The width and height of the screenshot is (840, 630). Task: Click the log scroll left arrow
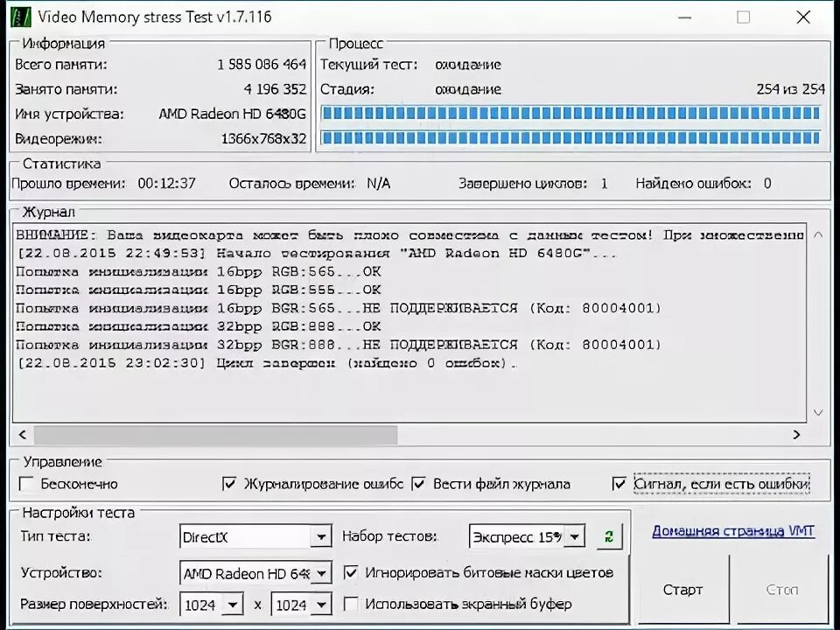[23, 435]
